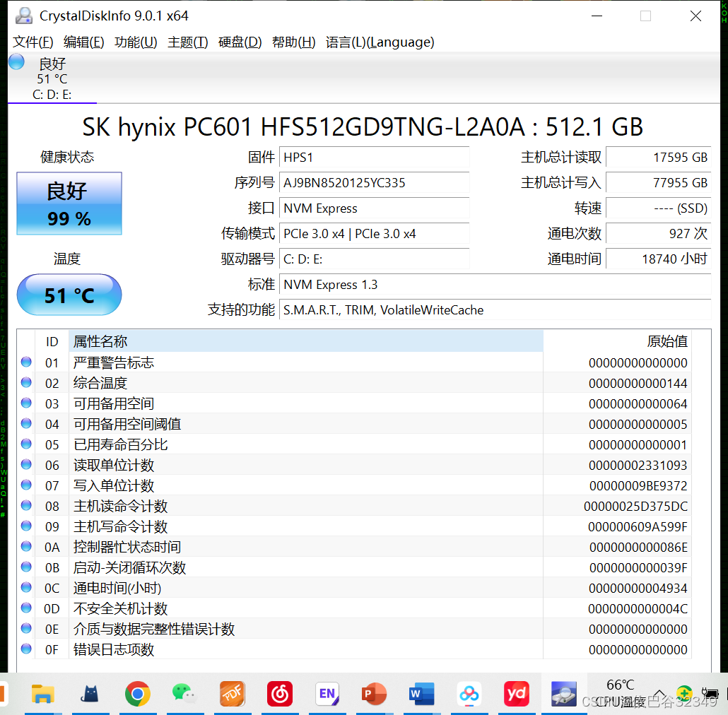Viewport: 728px width, 715px height.
Task: Select raw value 00000009BE9372
Action: coord(638,486)
